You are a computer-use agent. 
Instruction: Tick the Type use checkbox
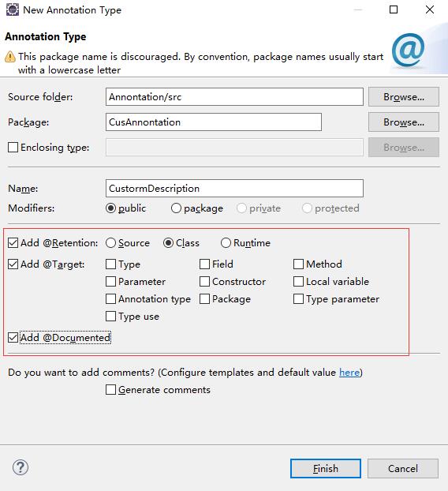click(110, 317)
